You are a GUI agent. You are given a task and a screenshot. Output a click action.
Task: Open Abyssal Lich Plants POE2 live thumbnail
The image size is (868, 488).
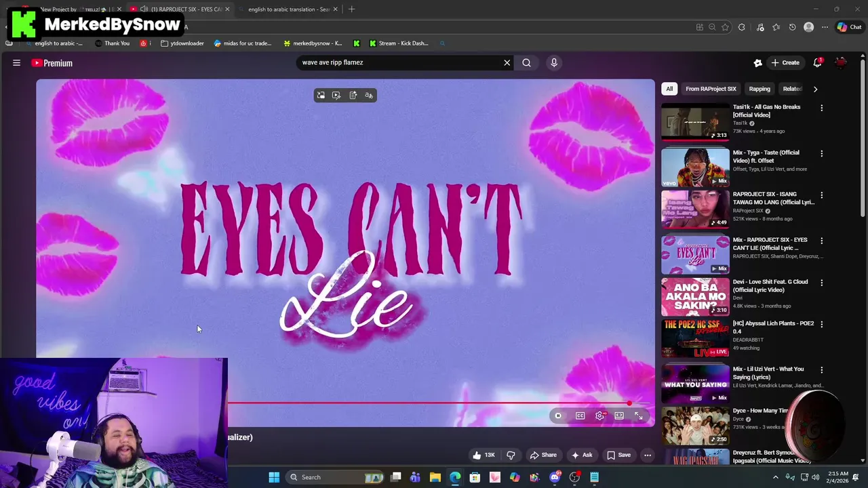click(695, 338)
